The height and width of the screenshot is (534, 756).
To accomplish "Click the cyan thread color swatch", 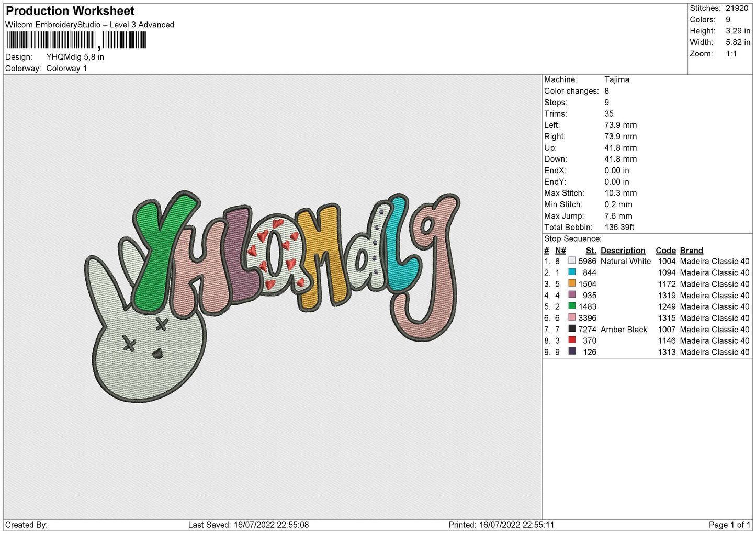I will 572,272.
